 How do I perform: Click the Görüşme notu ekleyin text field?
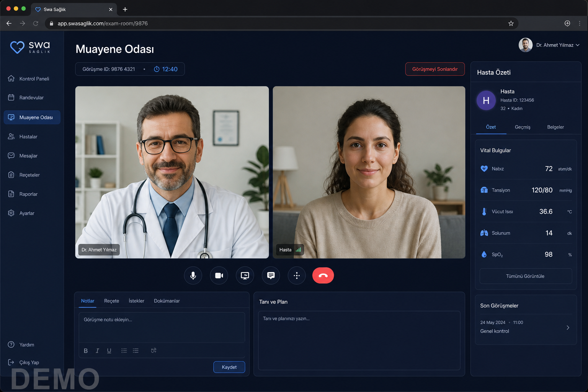pos(162,327)
